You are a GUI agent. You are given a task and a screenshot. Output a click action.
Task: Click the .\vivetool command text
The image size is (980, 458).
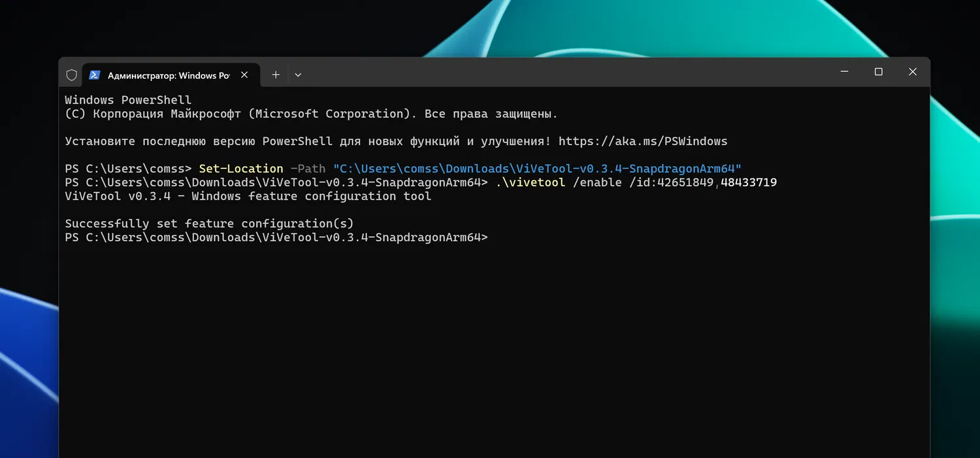531,182
